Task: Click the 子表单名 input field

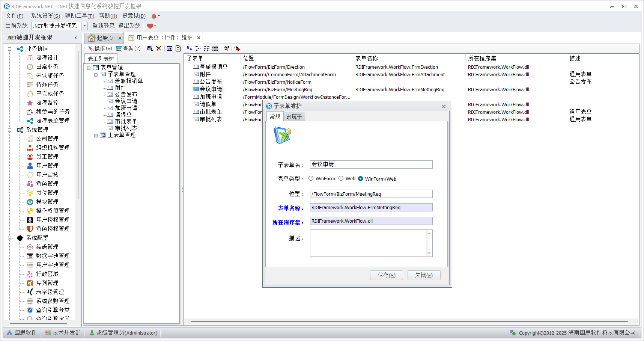Action: (x=371, y=164)
